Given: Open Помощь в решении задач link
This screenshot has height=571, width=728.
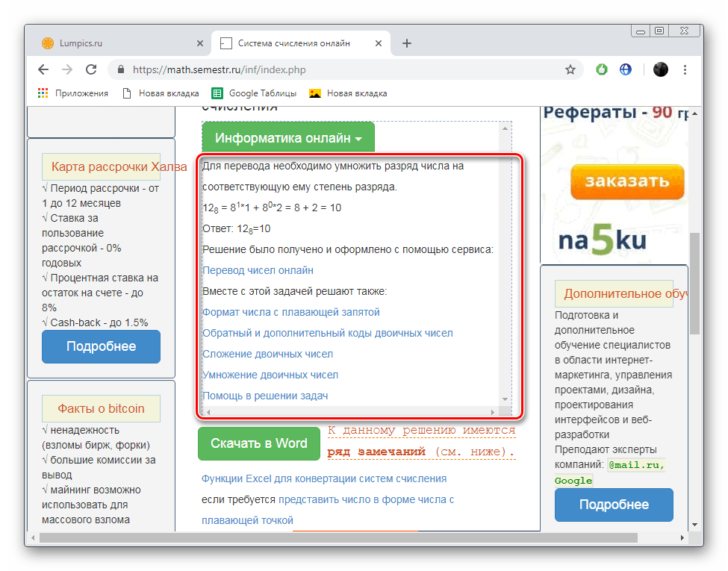Looking at the screenshot, I should click(x=265, y=396).
